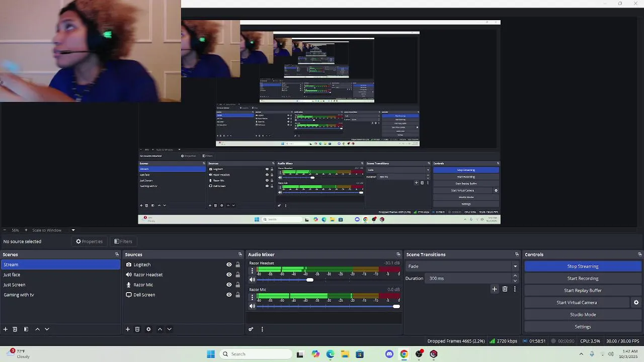Toggle lock on Razor Headset source
This screenshot has height=362, width=644.
tap(238, 275)
